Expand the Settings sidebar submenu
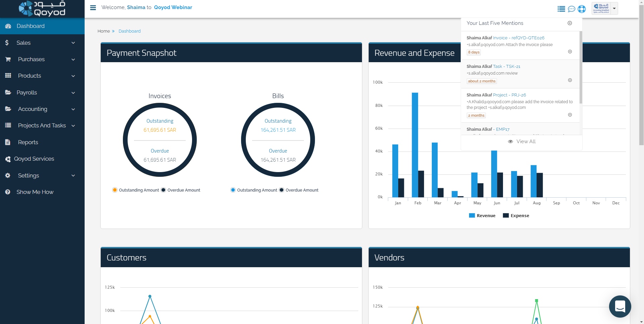This screenshot has height=324, width=644. (73, 175)
